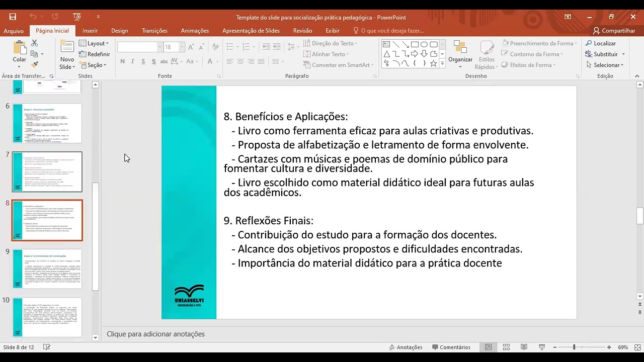Align text right icon
644x362 pixels.
[251, 61]
